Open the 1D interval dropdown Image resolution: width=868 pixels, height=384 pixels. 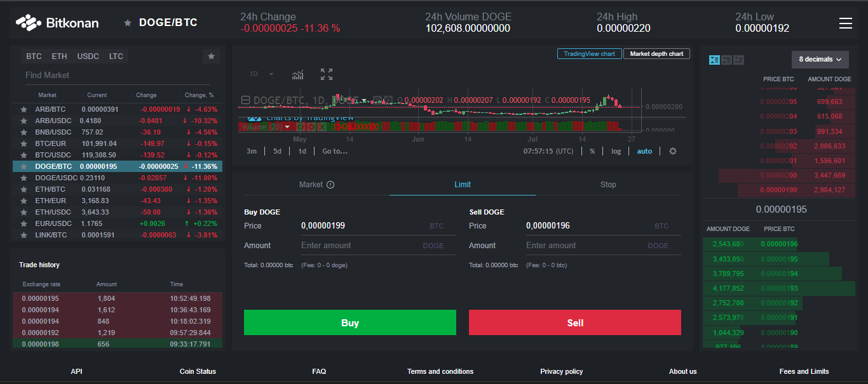tap(261, 74)
